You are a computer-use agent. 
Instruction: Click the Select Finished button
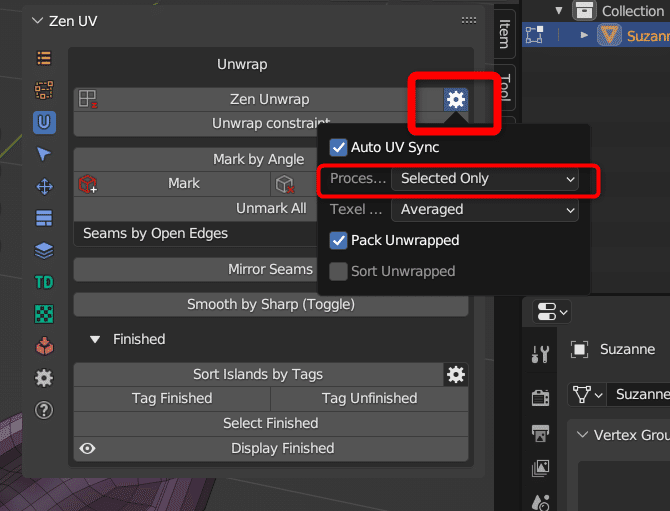pos(271,423)
